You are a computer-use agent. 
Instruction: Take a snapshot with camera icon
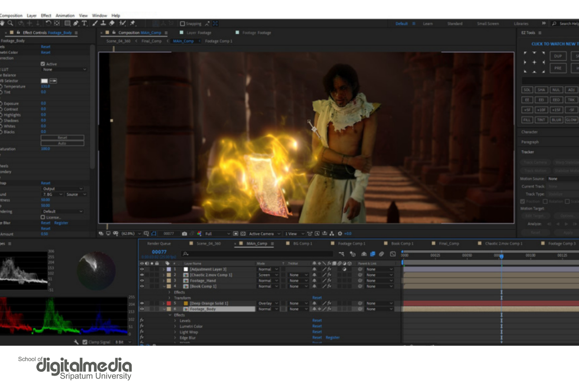click(184, 233)
